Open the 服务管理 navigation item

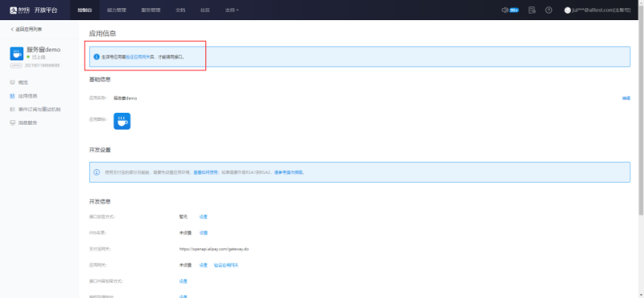pos(151,10)
